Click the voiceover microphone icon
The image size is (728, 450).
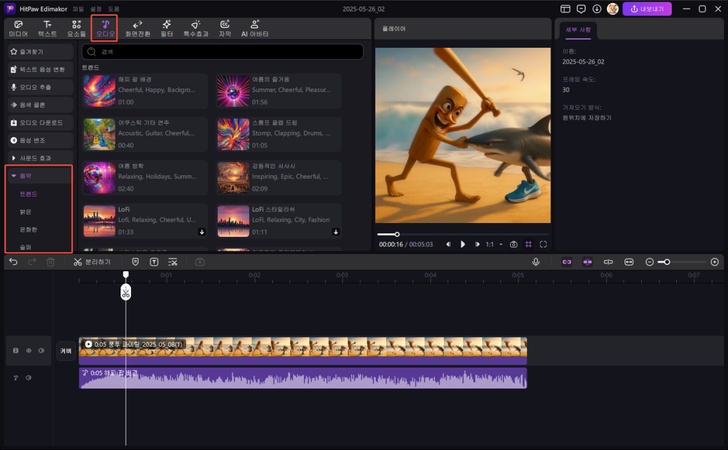click(x=536, y=262)
